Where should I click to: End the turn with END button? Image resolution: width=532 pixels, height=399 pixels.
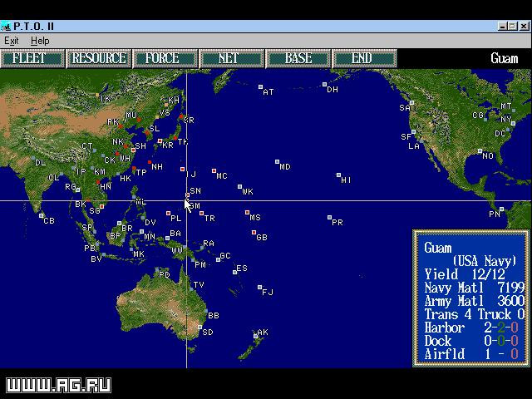(x=365, y=58)
